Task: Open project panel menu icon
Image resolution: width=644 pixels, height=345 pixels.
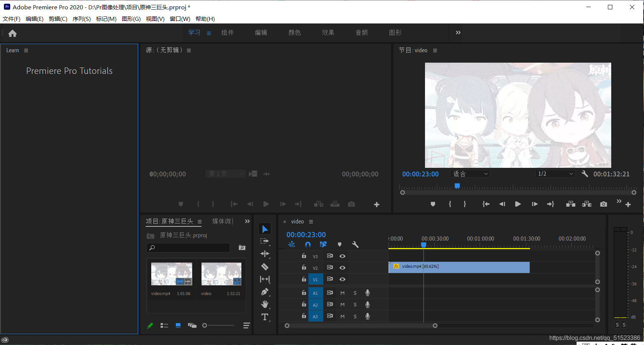Action: [x=200, y=222]
